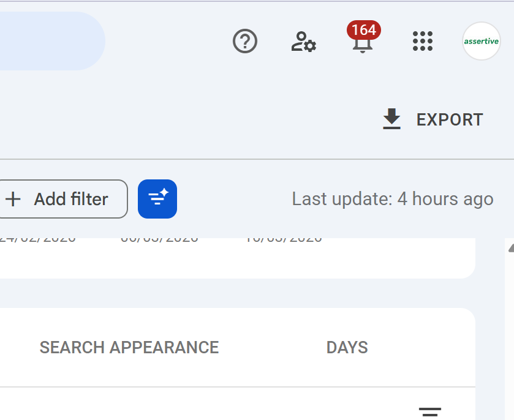This screenshot has width=514, height=420.
Task: Click the scrollbar up arrow
Action: (x=510, y=248)
